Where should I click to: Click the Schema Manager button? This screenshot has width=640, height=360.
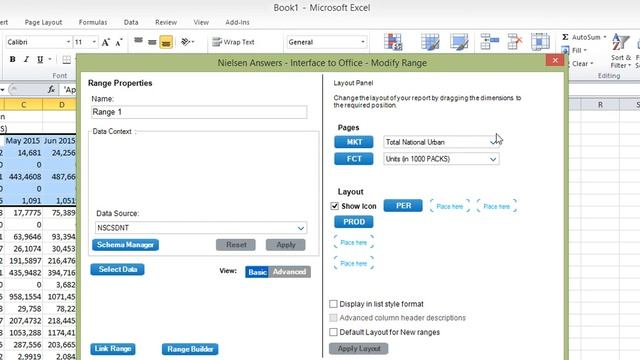(x=125, y=245)
